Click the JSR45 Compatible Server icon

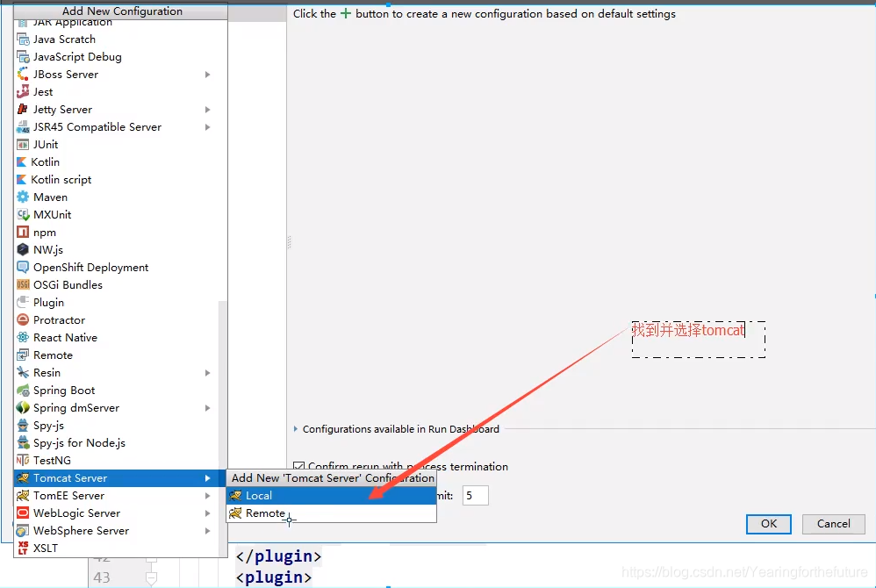point(23,126)
